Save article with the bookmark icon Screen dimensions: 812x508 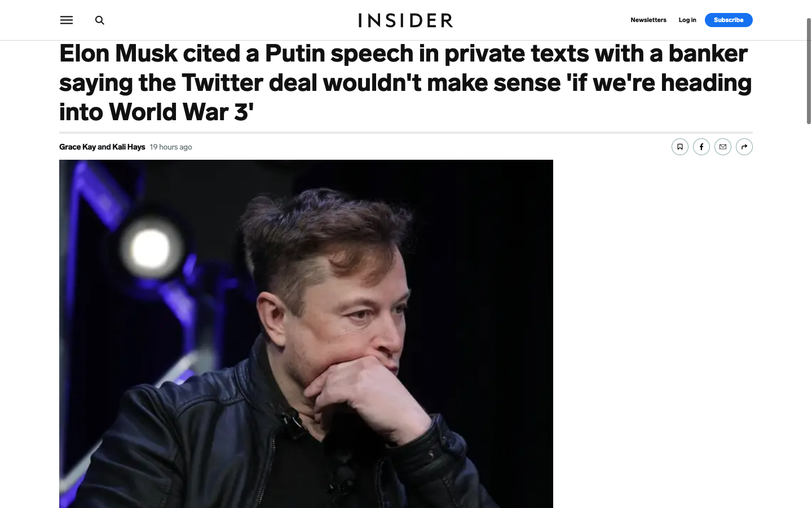coord(680,147)
